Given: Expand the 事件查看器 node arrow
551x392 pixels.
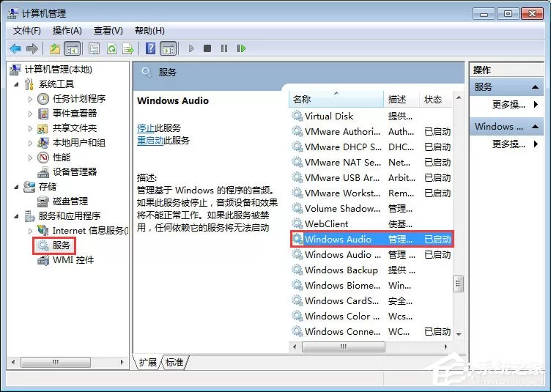Looking at the screenshot, I should (x=30, y=114).
